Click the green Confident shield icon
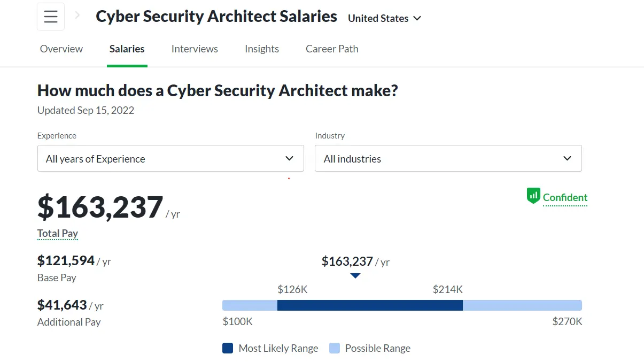 pos(533,196)
